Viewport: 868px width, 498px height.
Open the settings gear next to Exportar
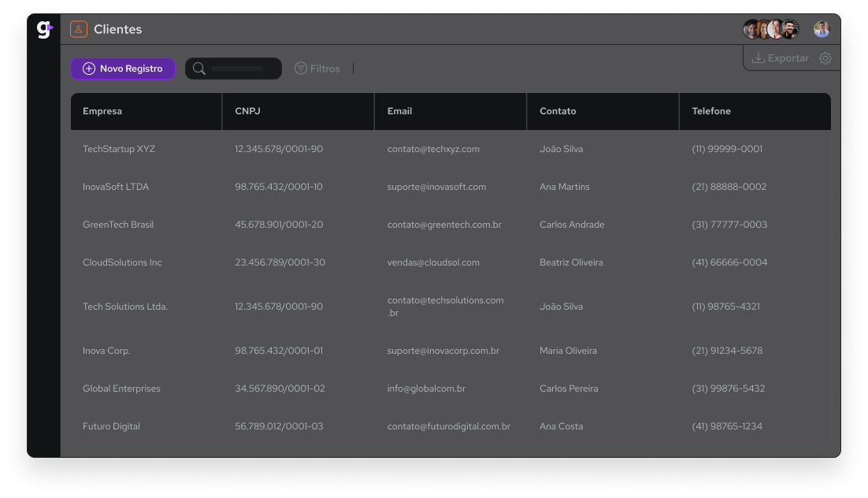825,58
